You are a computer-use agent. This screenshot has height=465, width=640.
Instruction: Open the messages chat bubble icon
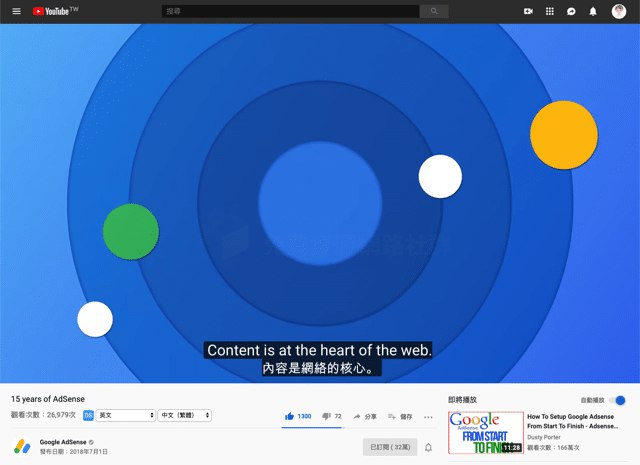point(571,11)
